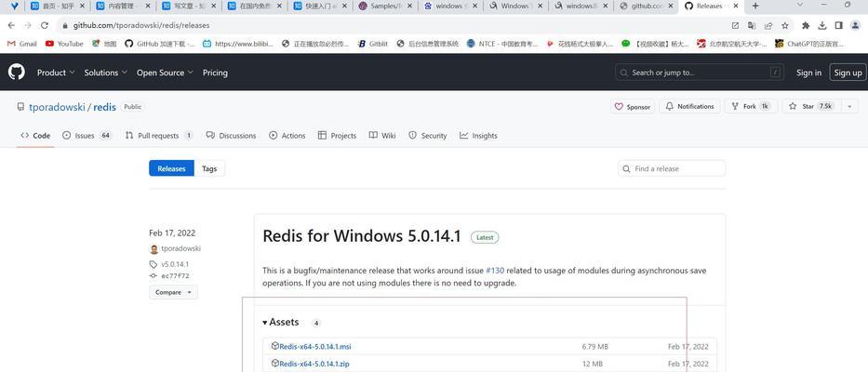Screen dimensions: 868x372
Task: Open issue #130 link
Action: click(x=495, y=271)
